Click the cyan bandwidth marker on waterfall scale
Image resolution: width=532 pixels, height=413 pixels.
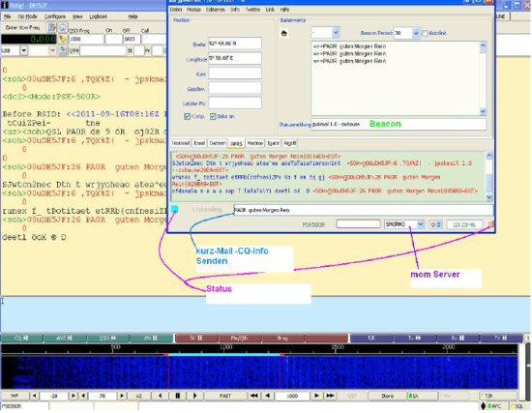(224, 354)
